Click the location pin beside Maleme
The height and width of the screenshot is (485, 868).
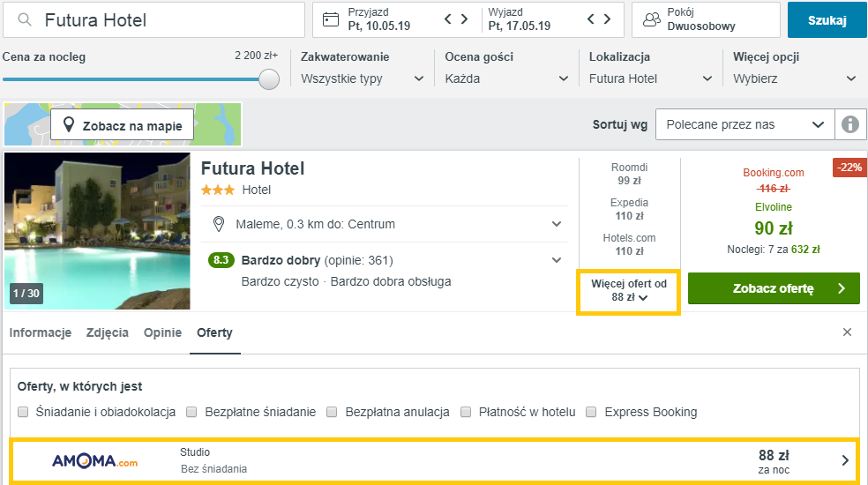(x=219, y=224)
